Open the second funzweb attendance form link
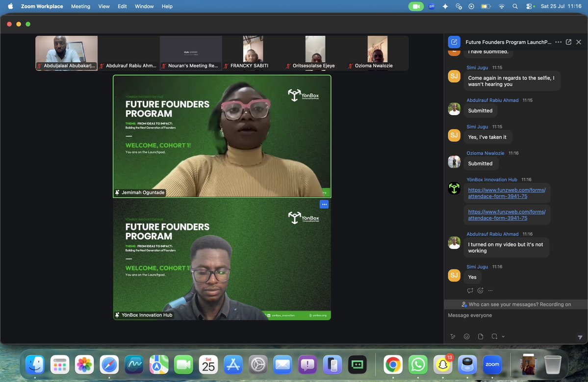Viewport: 588px width, 382px height. tap(507, 215)
